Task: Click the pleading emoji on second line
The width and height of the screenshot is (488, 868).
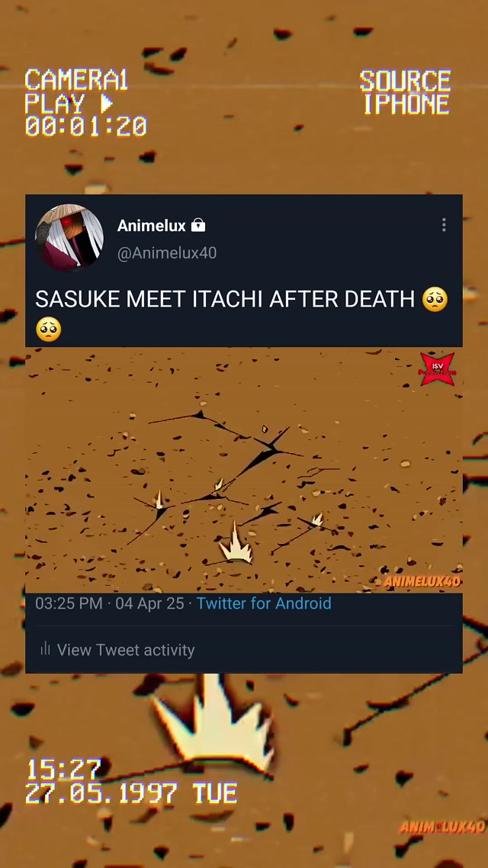Action: pos(49,330)
